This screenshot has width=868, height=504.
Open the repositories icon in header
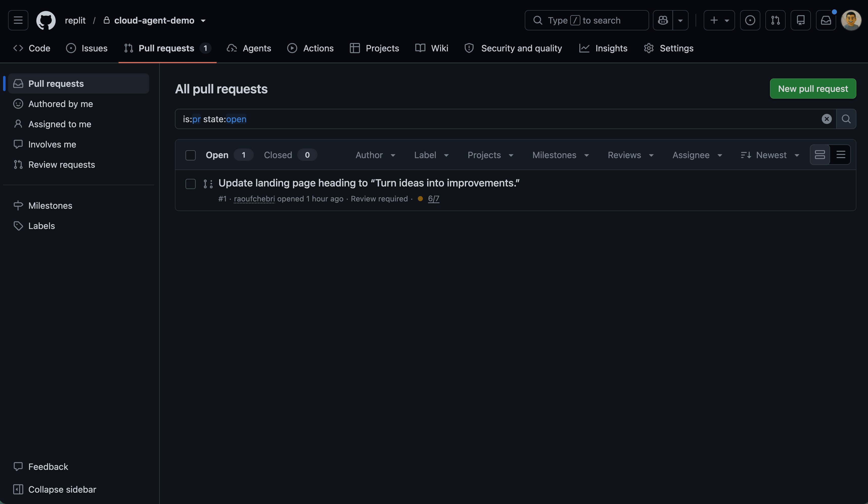(801, 20)
